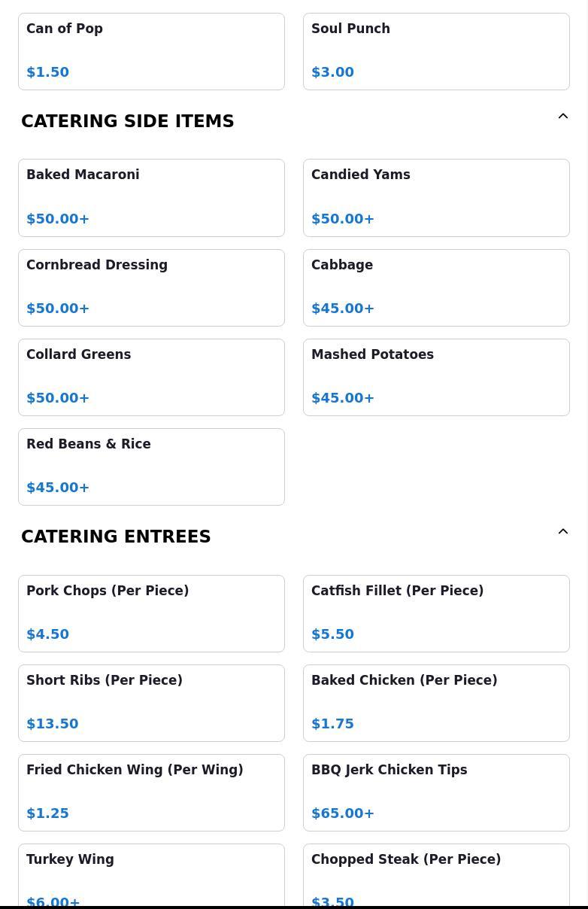The width and height of the screenshot is (588, 909).
Task: Open the Candied Yams catering item
Action: pyautogui.click(x=436, y=198)
